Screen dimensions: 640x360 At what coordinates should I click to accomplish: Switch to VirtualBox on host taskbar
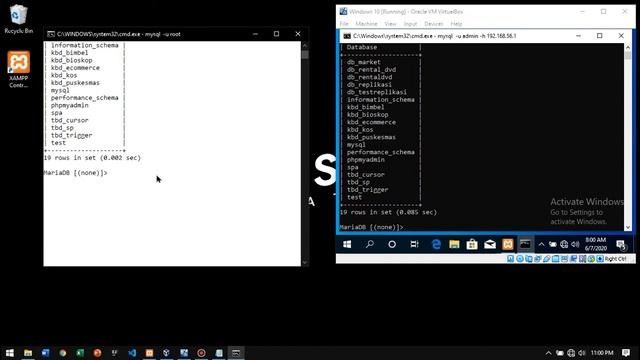point(167,353)
